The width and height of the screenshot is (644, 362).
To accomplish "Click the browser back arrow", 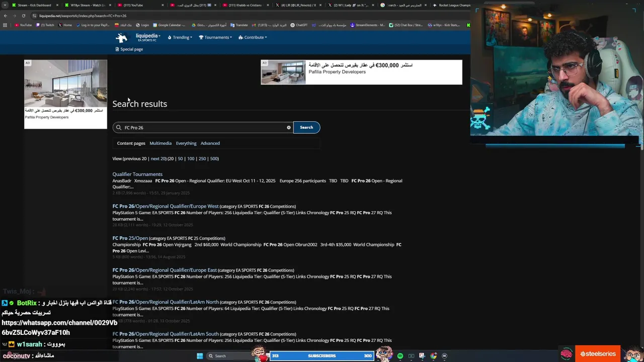I will (5, 16).
